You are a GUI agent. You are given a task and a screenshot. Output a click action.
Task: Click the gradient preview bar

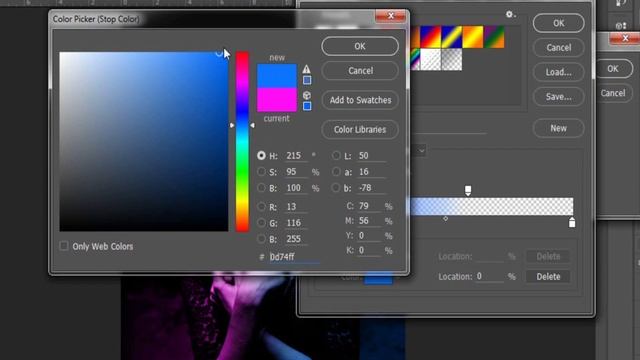491,207
